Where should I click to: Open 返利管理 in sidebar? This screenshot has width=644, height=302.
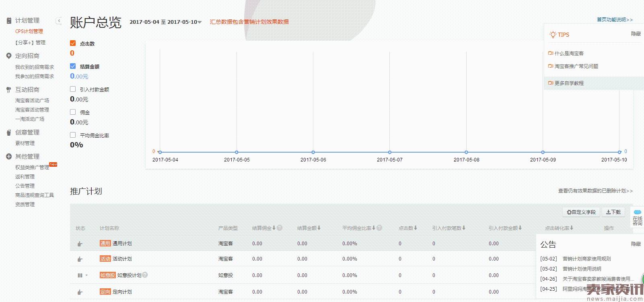click(25, 177)
